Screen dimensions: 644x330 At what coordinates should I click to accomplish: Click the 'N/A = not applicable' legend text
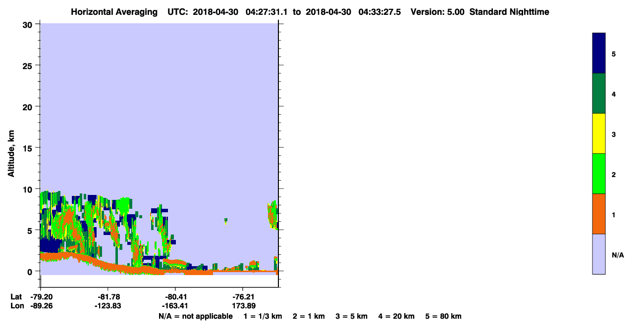click(195, 316)
